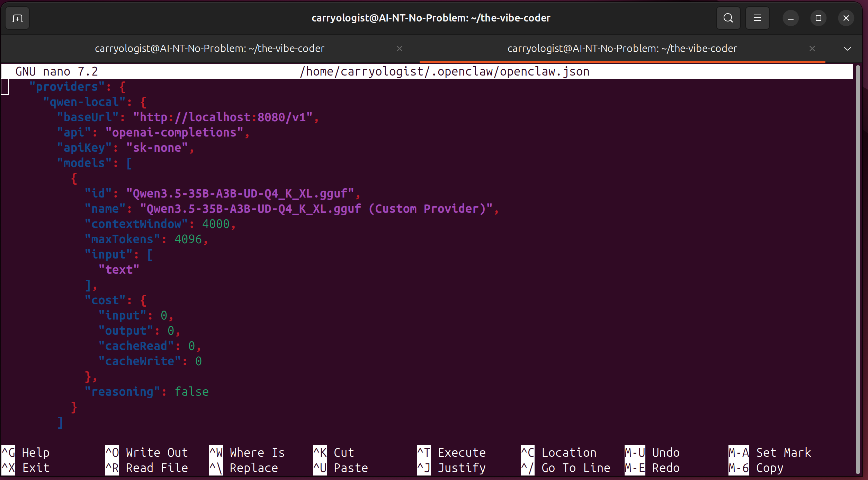Viewport: 868px width, 480px height.
Task: Open the hamburger main menu
Action: pos(757,18)
